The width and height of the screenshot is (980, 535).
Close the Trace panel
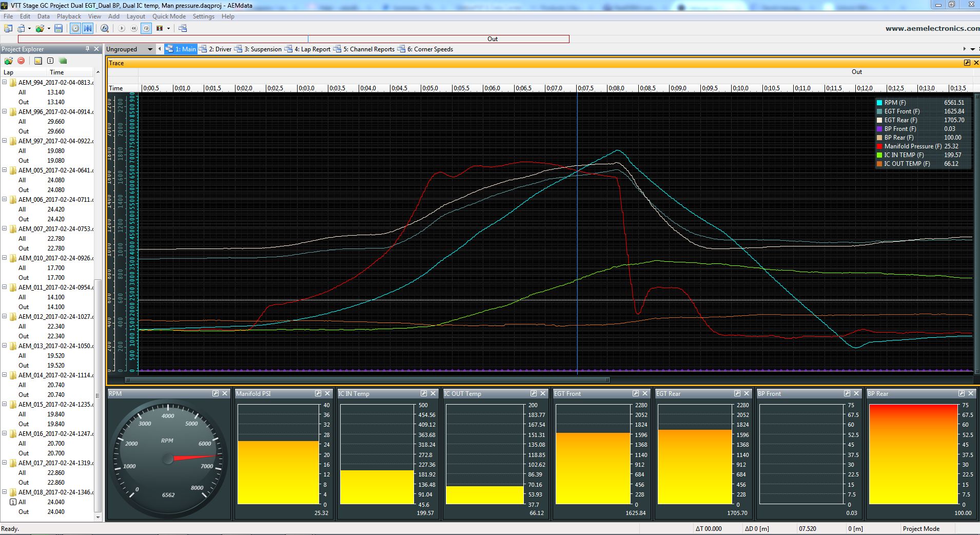976,63
